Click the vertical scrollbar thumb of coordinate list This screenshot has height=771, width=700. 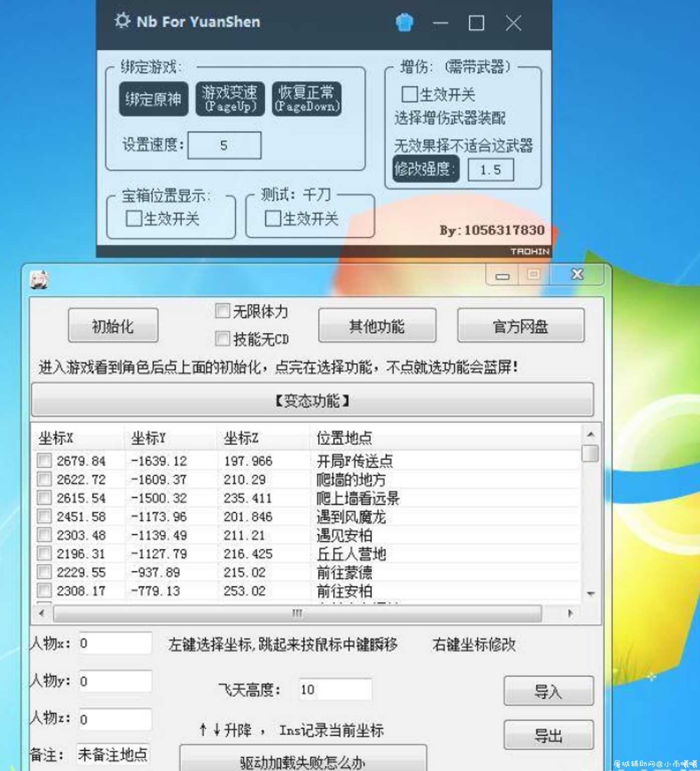point(591,453)
